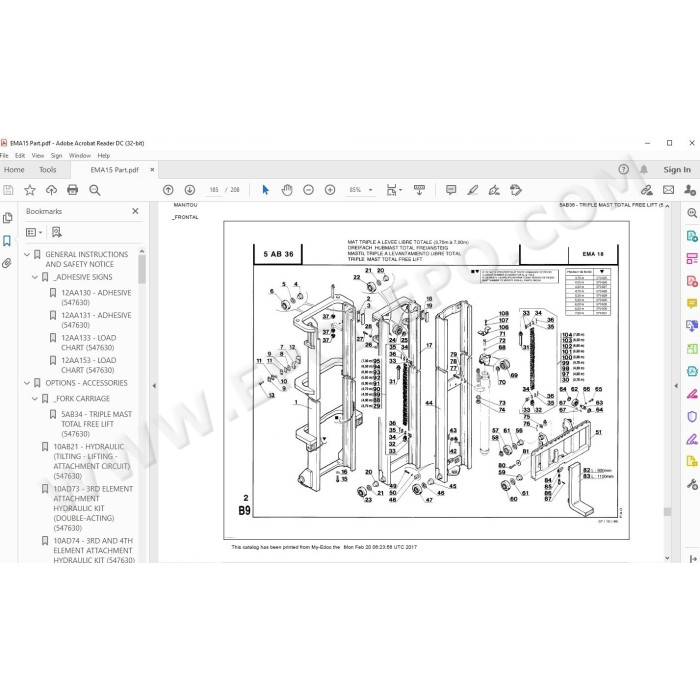Switch to the Tools tab
The width and height of the screenshot is (700, 700).
[48, 170]
